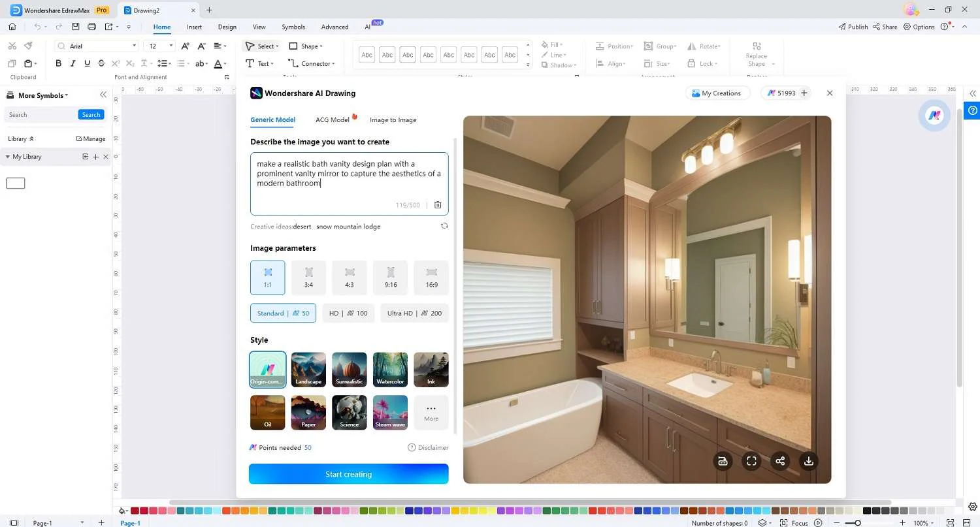980x527 pixels.
Task: Click the Search button in symbols panel
Action: [91, 114]
